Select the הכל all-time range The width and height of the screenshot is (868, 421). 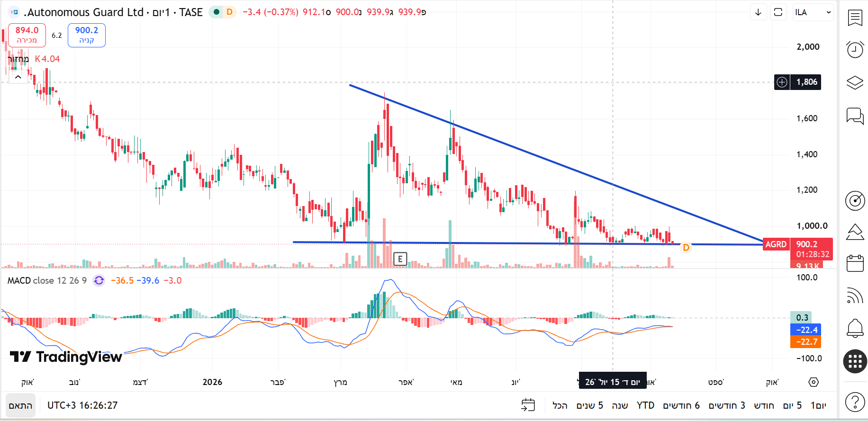tap(560, 405)
